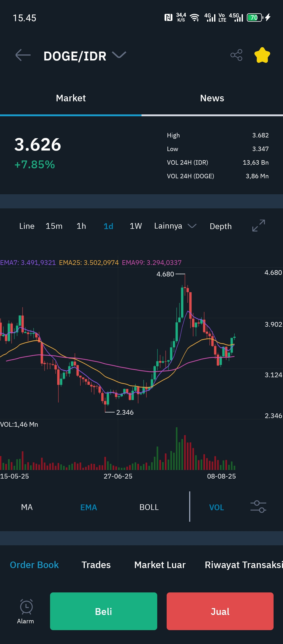This screenshot has width=283, height=644.
Task: Tap the status bar clock 15.45
Action: 25,18
